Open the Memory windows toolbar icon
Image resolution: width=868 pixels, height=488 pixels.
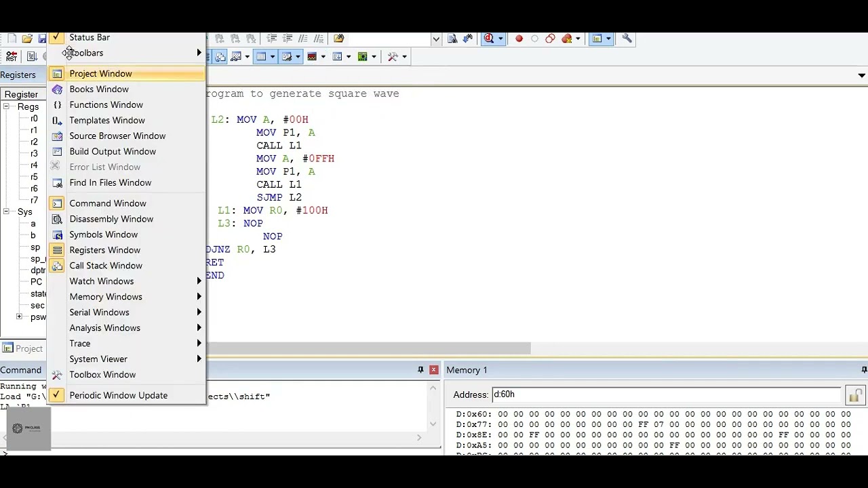pos(261,56)
